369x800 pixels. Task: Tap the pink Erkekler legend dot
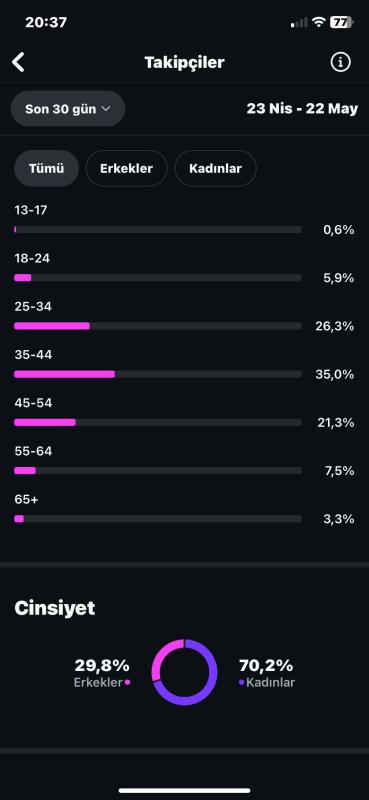pyautogui.click(x=127, y=682)
